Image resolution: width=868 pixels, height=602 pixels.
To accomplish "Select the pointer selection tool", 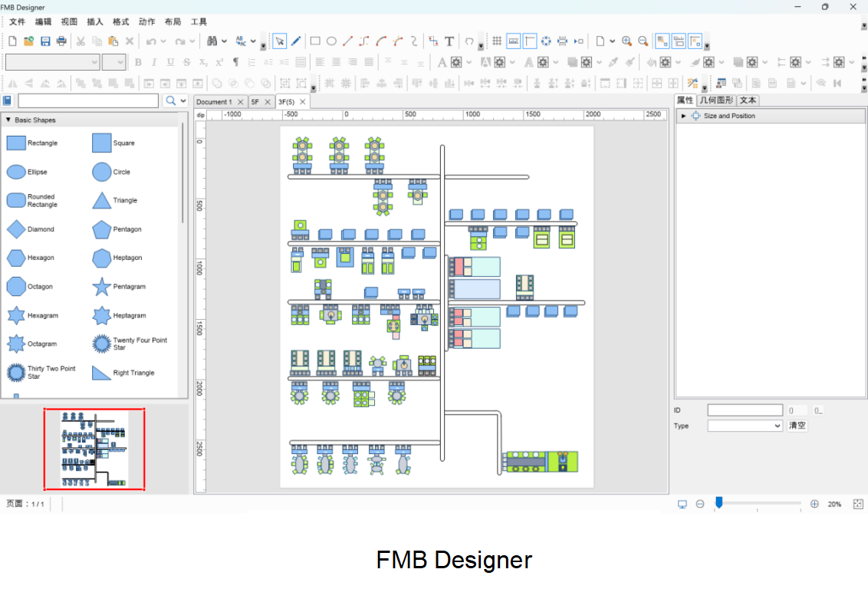I will pos(280,41).
